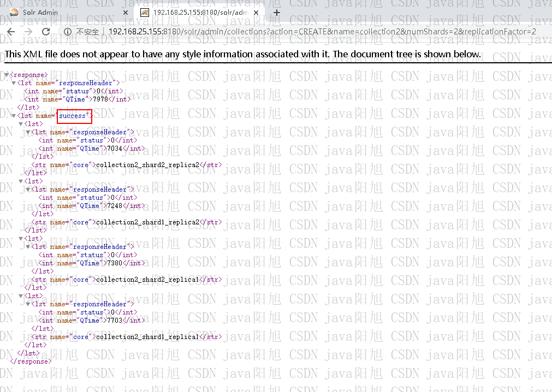Select the 192.168.25.155:8180/solr/adm tab

(x=200, y=13)
